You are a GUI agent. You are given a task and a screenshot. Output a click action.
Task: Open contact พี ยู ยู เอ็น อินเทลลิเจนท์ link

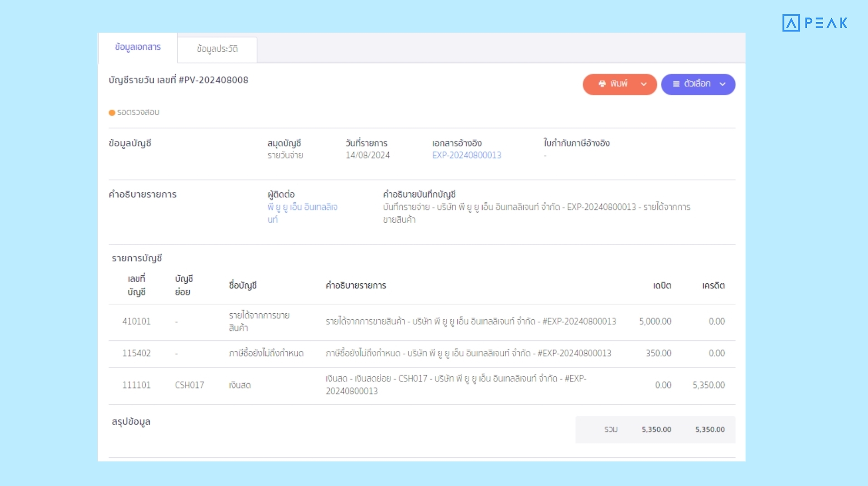coord(302,213)
